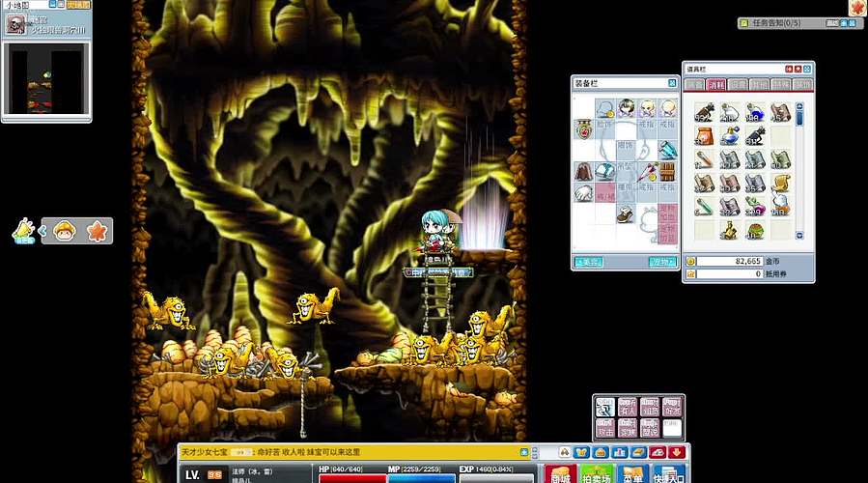Click the red down-arrow icon in status bar
Screen dimensions: 868x483
coord(677,452)
